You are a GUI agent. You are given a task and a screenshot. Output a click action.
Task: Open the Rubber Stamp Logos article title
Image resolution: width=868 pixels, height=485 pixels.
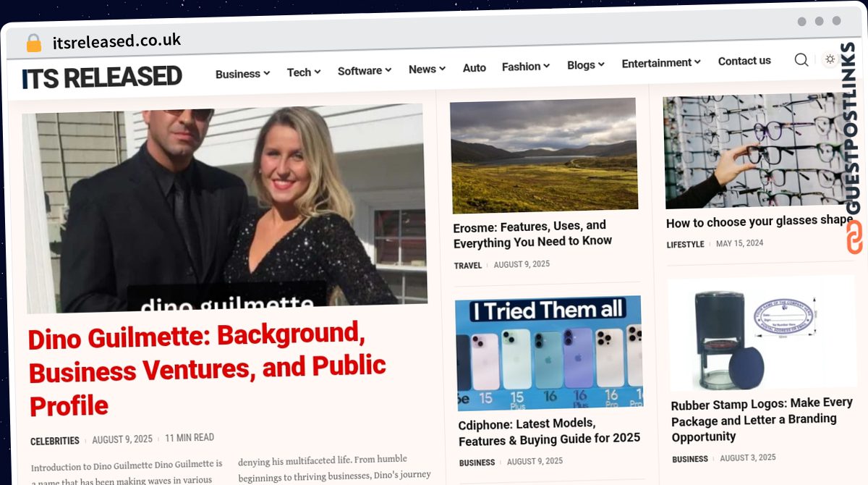pos(762,420)
